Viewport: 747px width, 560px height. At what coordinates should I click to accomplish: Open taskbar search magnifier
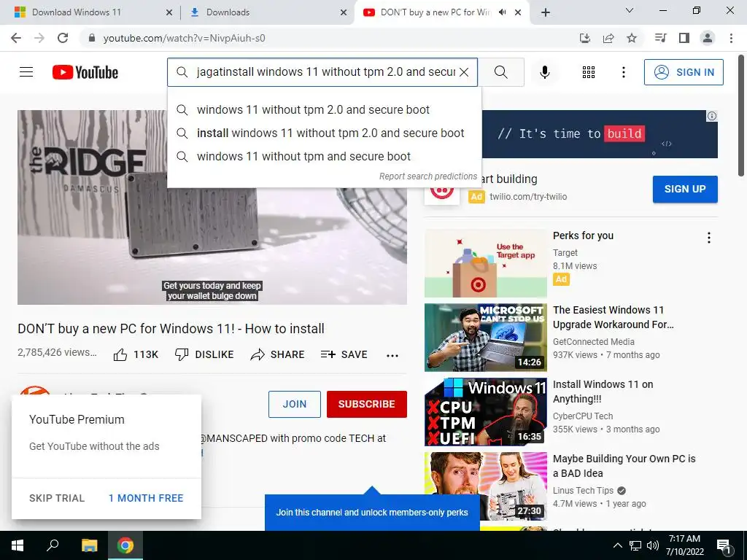53,545
